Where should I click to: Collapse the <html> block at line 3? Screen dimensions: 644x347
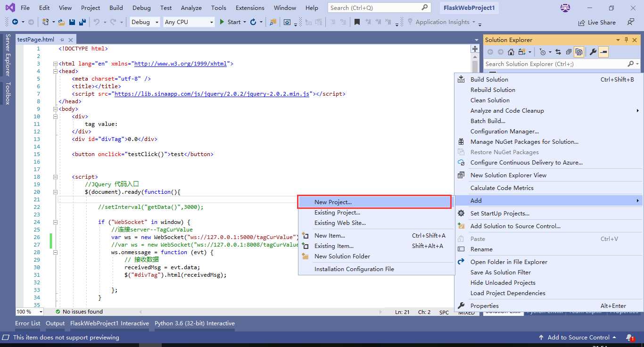click(x=56, y=64)
